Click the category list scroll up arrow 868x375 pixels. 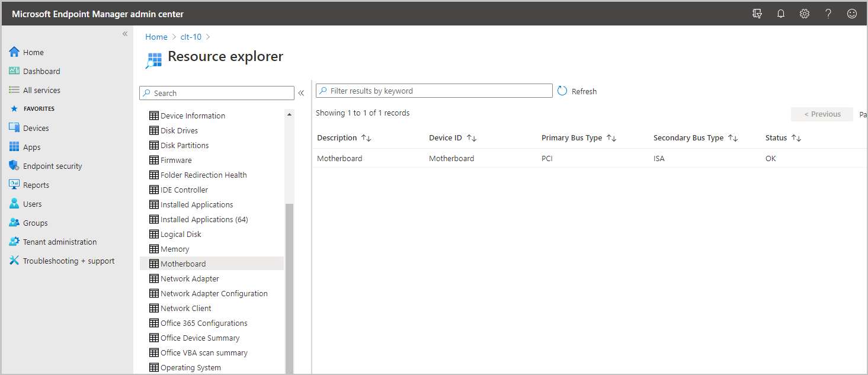tap(289, 114)
